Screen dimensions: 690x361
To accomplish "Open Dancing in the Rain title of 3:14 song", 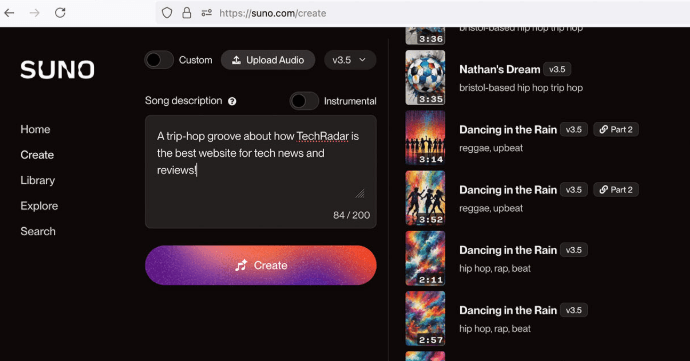I will point(508,130).
